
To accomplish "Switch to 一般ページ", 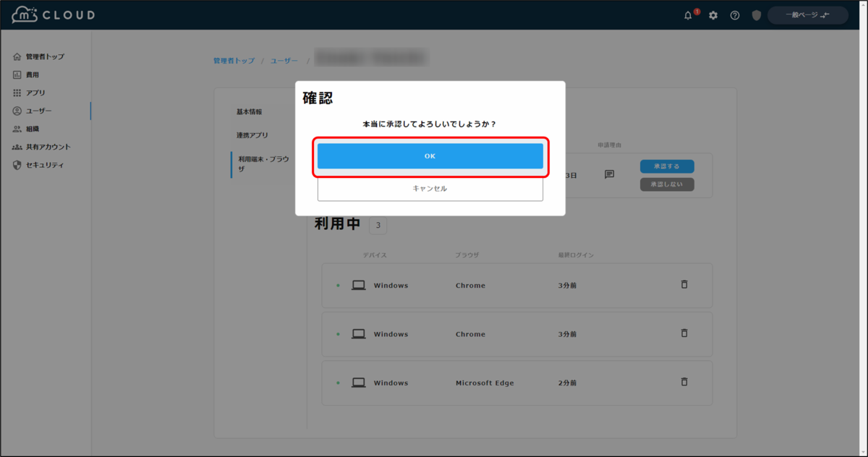I will (808, 15).
